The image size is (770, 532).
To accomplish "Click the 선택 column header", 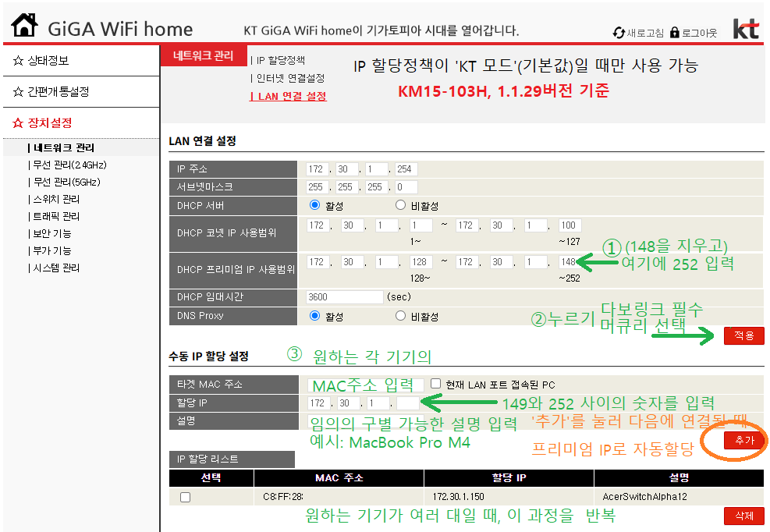I will [x=211, y=477].
